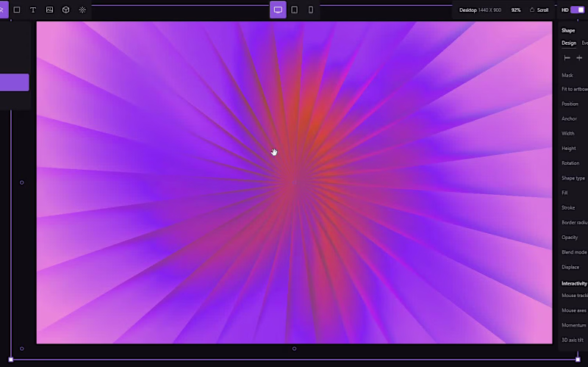Open the Design tab

[569, 43]
